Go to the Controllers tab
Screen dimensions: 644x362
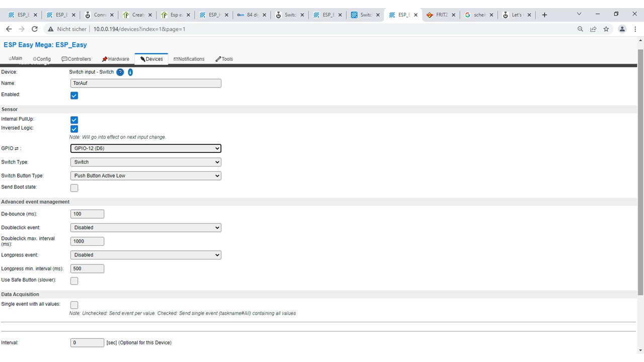click(x=76, y=59)
